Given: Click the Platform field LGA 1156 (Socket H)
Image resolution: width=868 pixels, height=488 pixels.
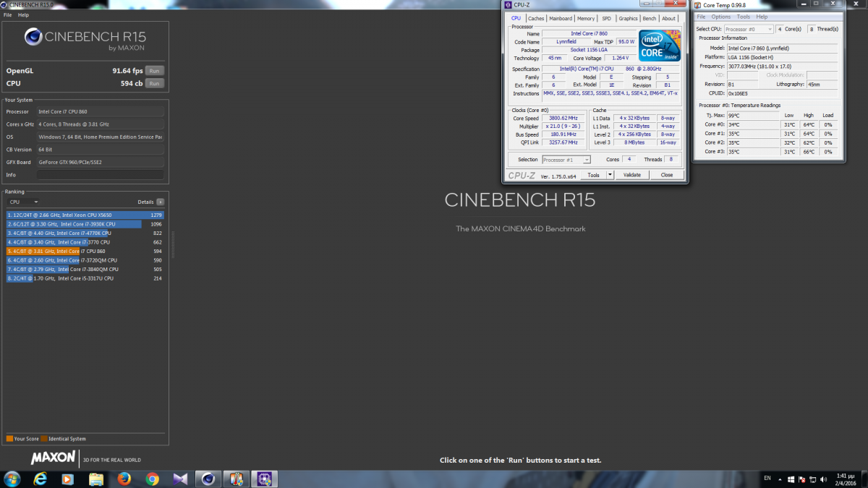Looking at the screenshot, I should click(x=782, y=57).
